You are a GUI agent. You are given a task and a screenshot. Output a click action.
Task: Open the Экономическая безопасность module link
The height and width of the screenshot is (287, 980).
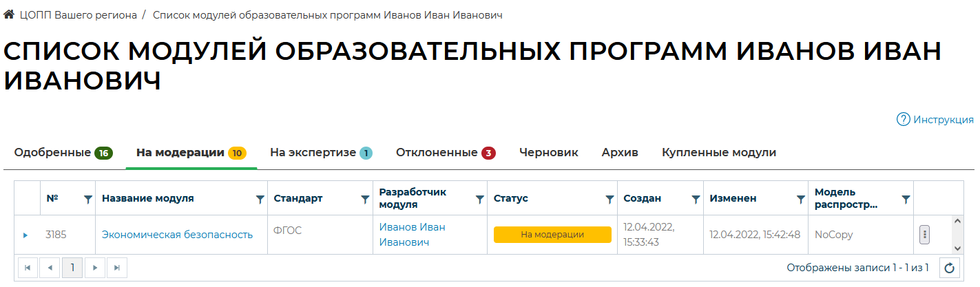tap(177, 235)
